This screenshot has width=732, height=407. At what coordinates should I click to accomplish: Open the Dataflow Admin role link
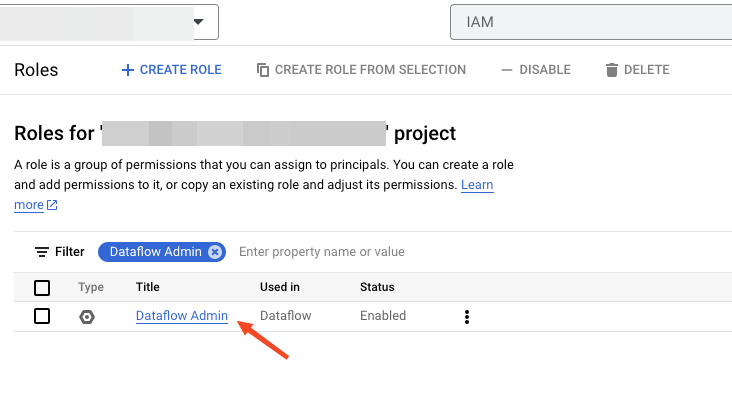pyautogui.click(x=182, y=316)
